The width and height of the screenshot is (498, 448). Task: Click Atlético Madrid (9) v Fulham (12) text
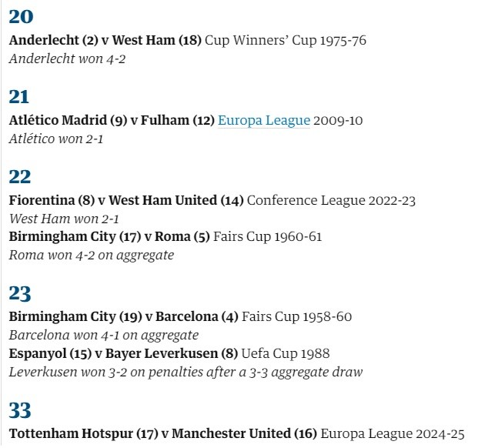tap(112, 120)
